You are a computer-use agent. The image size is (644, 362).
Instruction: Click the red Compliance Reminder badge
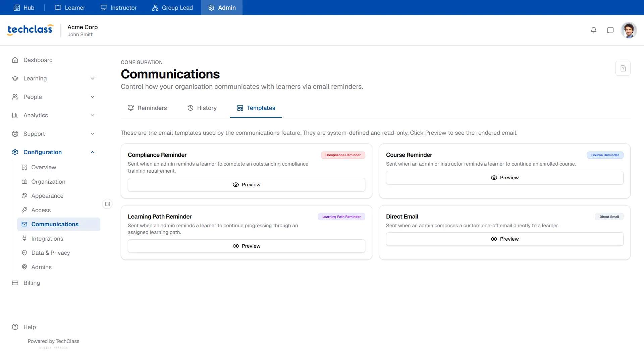pos(343,155)
